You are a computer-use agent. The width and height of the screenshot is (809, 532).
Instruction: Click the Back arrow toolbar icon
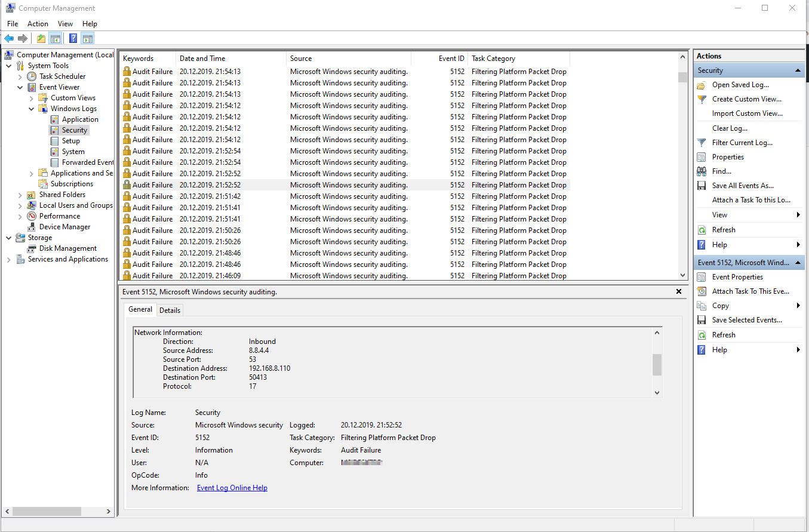tap(9, 39)
